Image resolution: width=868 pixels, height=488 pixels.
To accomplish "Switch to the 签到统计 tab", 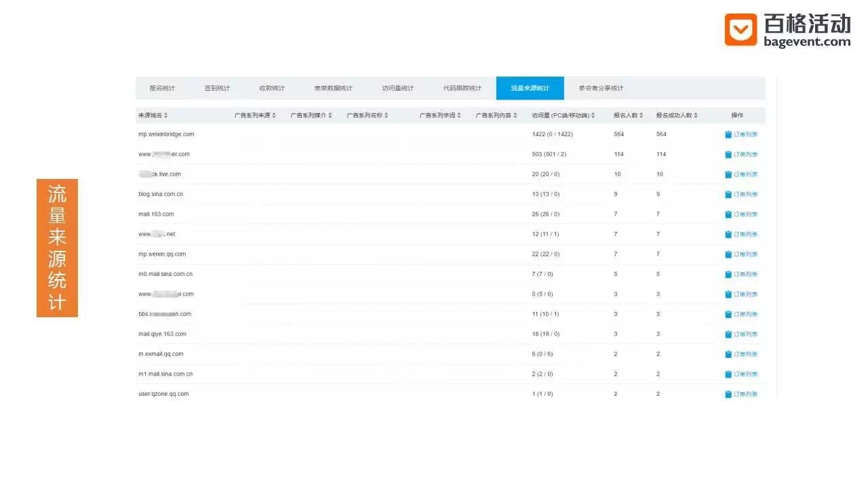I will click(x=217, y=88).
